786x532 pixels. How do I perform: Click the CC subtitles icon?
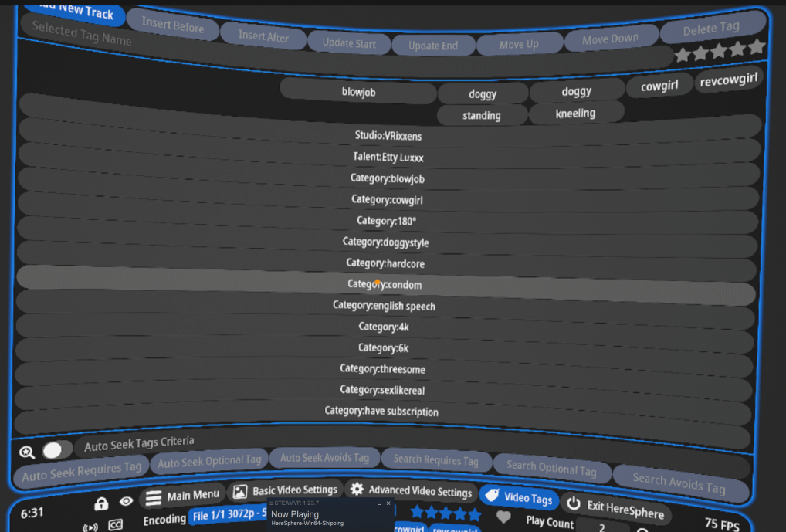pos(116,524)
